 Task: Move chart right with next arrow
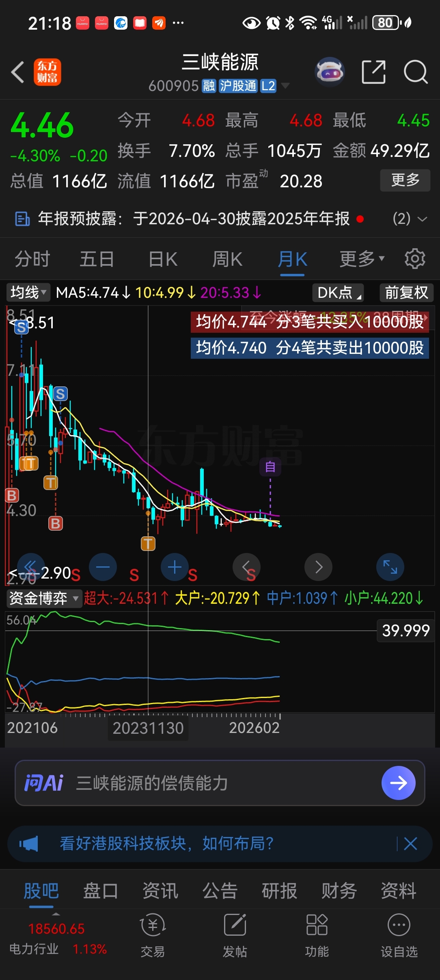[318, 567]
